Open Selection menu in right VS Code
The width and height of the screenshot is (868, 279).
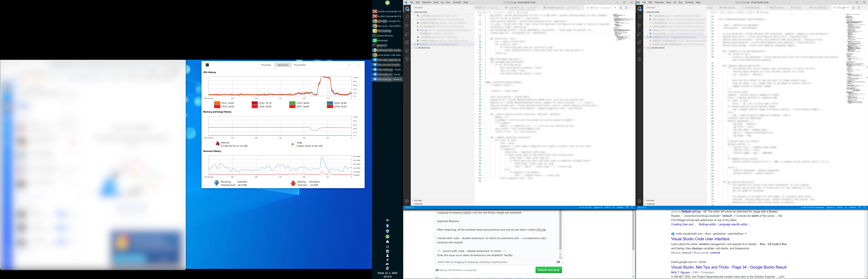click(x=659, y=2)
